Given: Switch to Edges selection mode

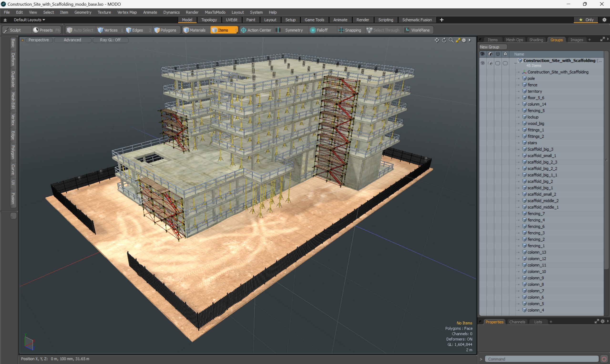Looking at the screenshot, I should tap(138, 30).
